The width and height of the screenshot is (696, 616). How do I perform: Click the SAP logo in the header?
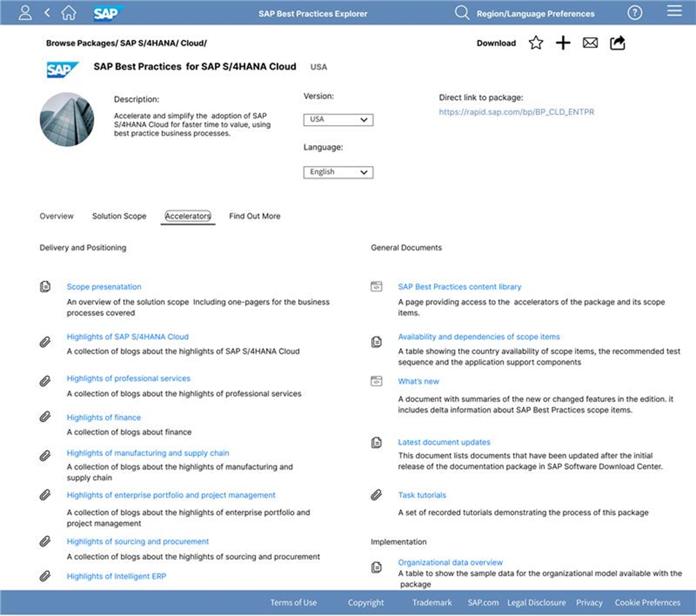click(x=105, y=12)
